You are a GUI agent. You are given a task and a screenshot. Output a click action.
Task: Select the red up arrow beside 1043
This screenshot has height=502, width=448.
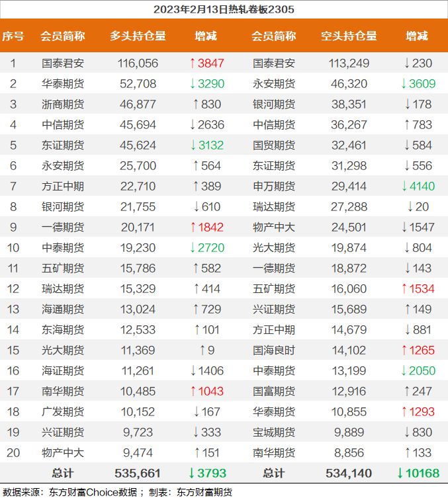coord(192,392)
